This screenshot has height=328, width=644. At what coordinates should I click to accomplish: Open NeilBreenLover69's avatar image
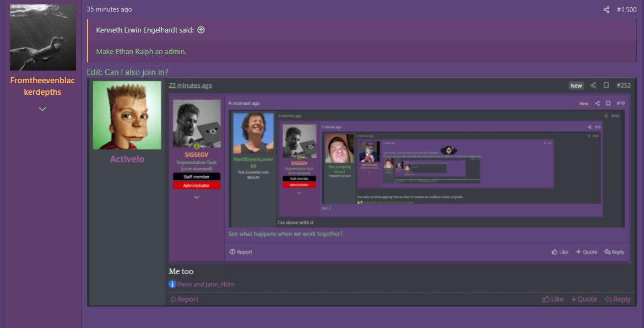click(x=253, y=133)
